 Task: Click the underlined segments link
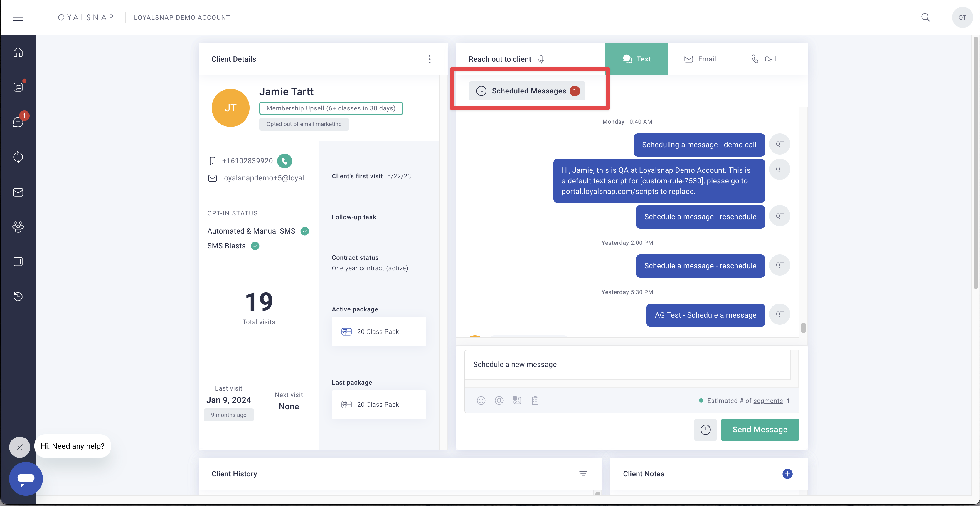(768, 401)
